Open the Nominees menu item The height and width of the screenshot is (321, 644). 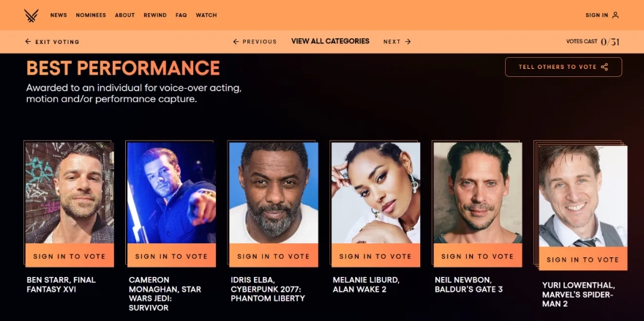pyautogui.click(x=91, y=15)
